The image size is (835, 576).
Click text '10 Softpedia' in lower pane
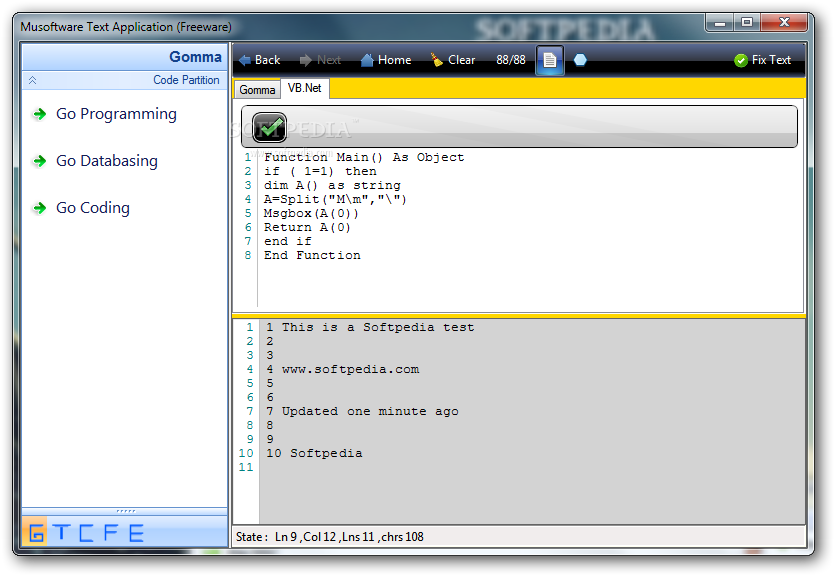point(314,454)
